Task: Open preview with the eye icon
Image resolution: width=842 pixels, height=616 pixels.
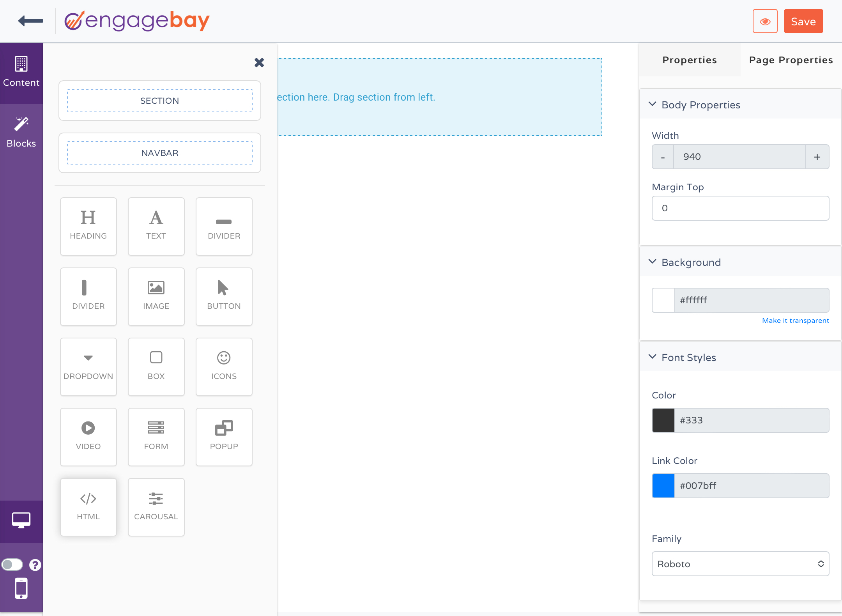Action: pos(765,21)
